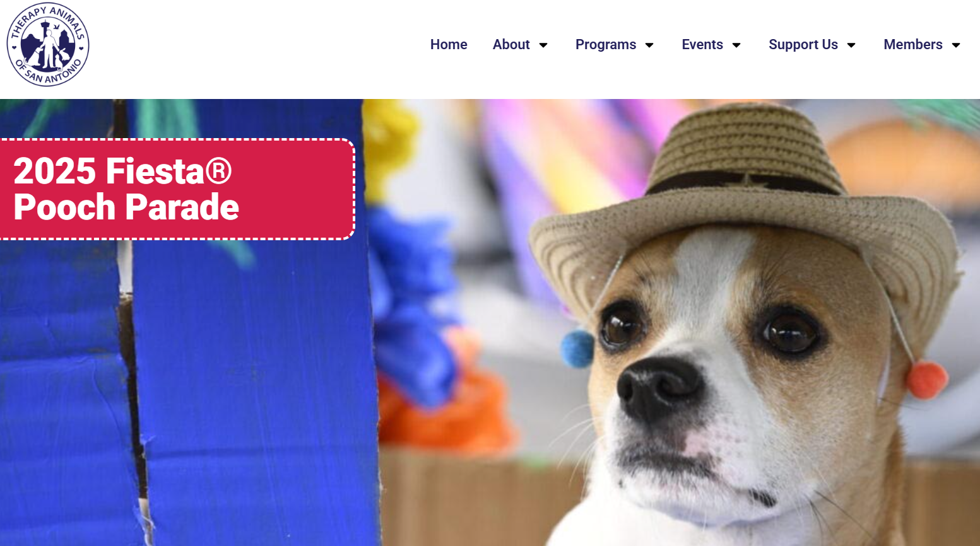Select the Events navigation label
This screenshot has width=980, height=546.
coord(702,45)
